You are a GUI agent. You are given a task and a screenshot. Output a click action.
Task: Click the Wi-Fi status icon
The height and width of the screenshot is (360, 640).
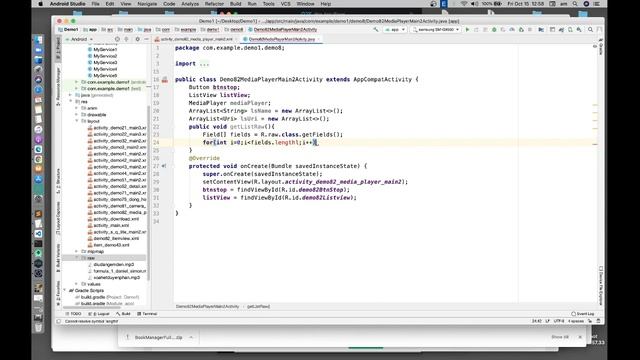click(464, 4)
